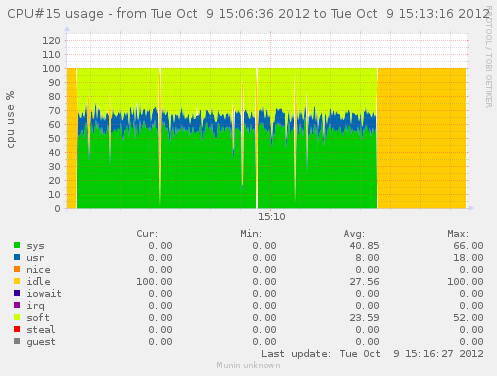Screen dimensions: 497x376
Task: Click the yellow idle legend swatch
Action: click(x=17, y=281)
